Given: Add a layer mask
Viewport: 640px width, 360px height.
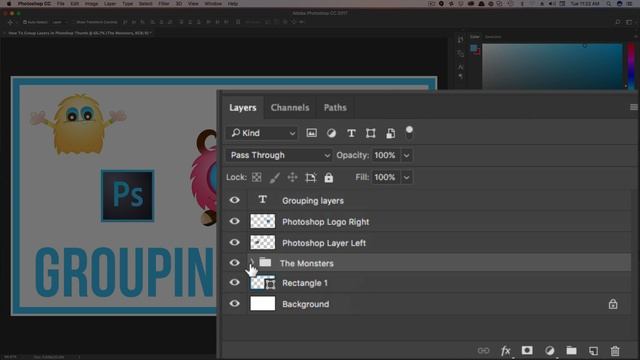Looking at the screenshot, I should [527, 350].
